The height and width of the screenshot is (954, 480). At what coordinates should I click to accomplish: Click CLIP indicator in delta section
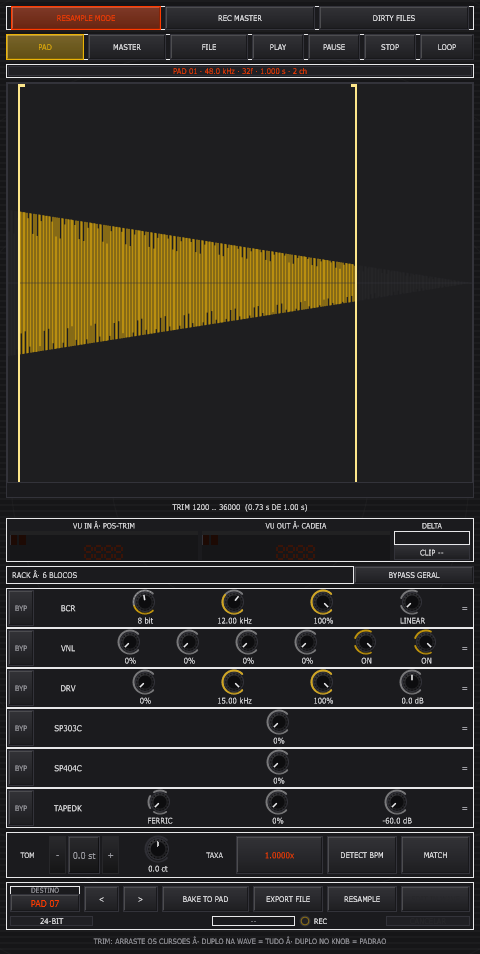pyautogui.click(x=432, y=553)
